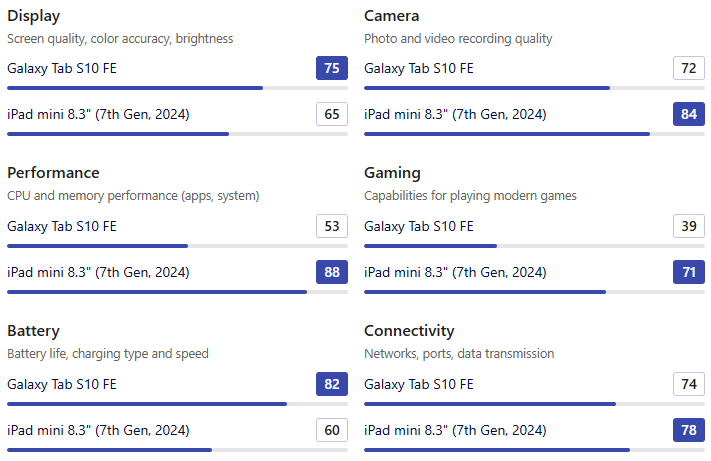Click Galaxy Tab S10 FE label under Connectivity
This screenshot has height=461, width=711.
(x=419, y=384)
